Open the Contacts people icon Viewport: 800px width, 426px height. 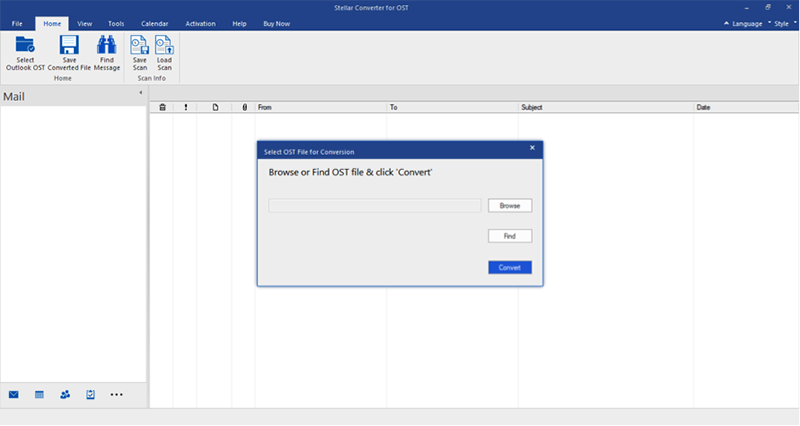65,395
